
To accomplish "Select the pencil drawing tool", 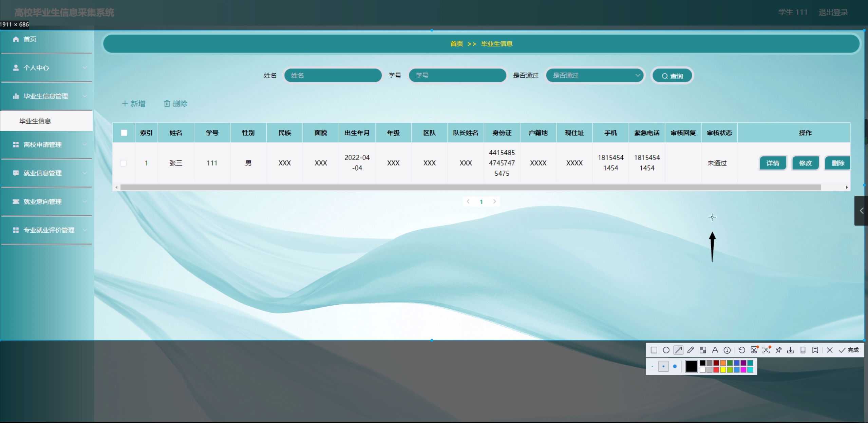I will point(691,350).
